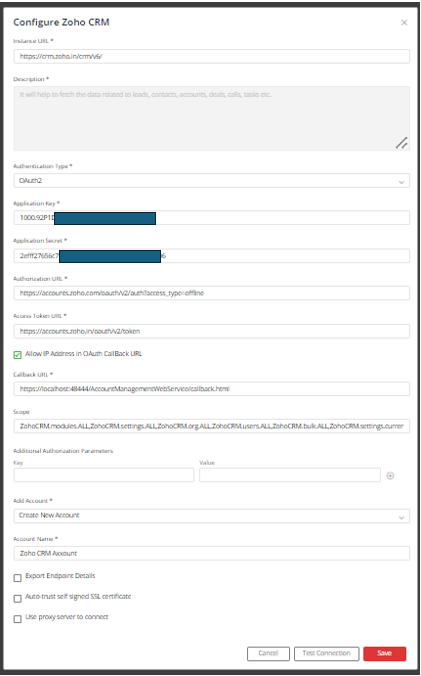Cancel the configuration dialog
Viewport: 421px width, 676px height.
click(268, 653)
